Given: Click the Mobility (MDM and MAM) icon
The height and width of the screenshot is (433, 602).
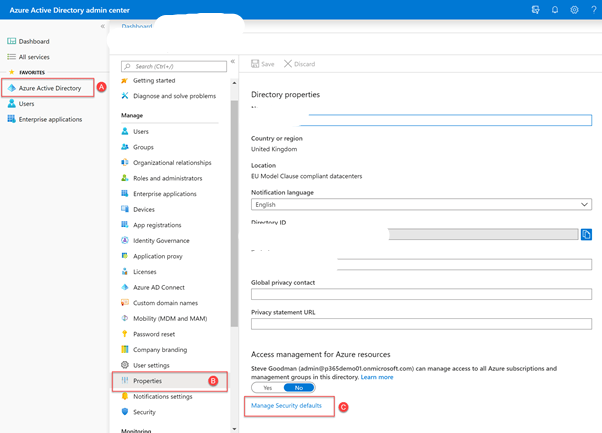Looking at the screenshot, I should point(125,318).
